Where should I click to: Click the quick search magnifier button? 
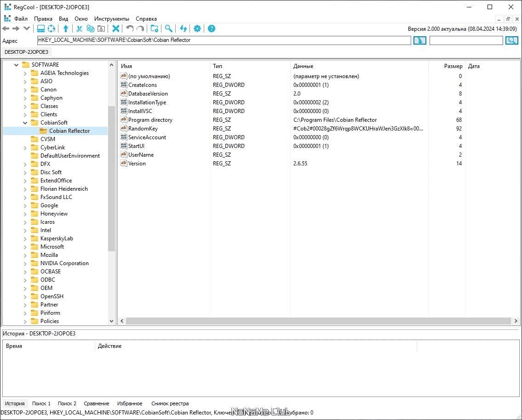[512, 40]
